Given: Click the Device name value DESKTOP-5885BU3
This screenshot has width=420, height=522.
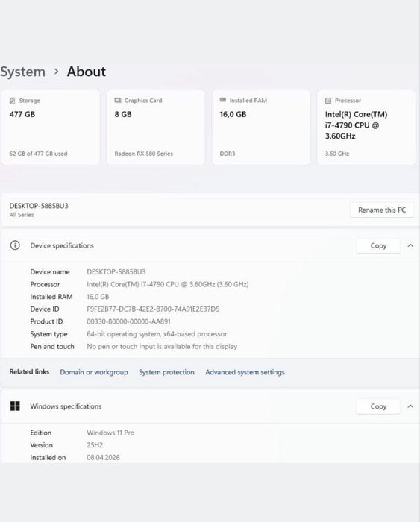Looking at the screenshot, I should click(x=116, y=272).
